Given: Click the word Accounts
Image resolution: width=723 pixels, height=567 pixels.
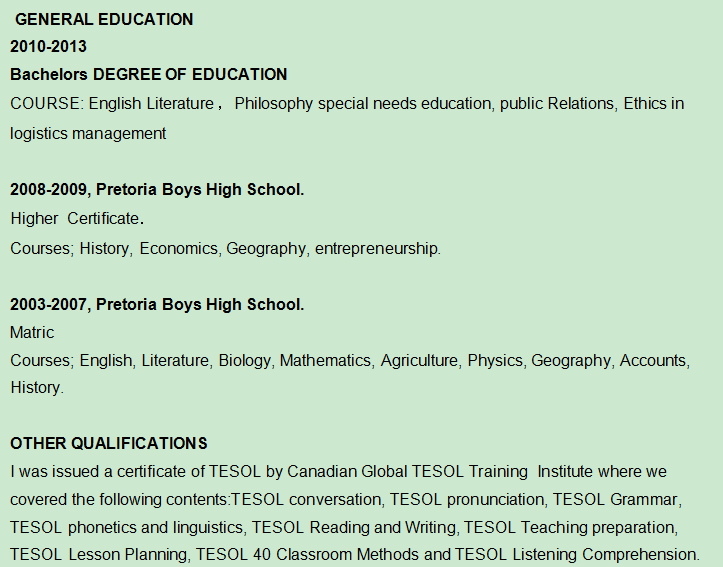Looking at the screenshot, I should coord(654,360).
